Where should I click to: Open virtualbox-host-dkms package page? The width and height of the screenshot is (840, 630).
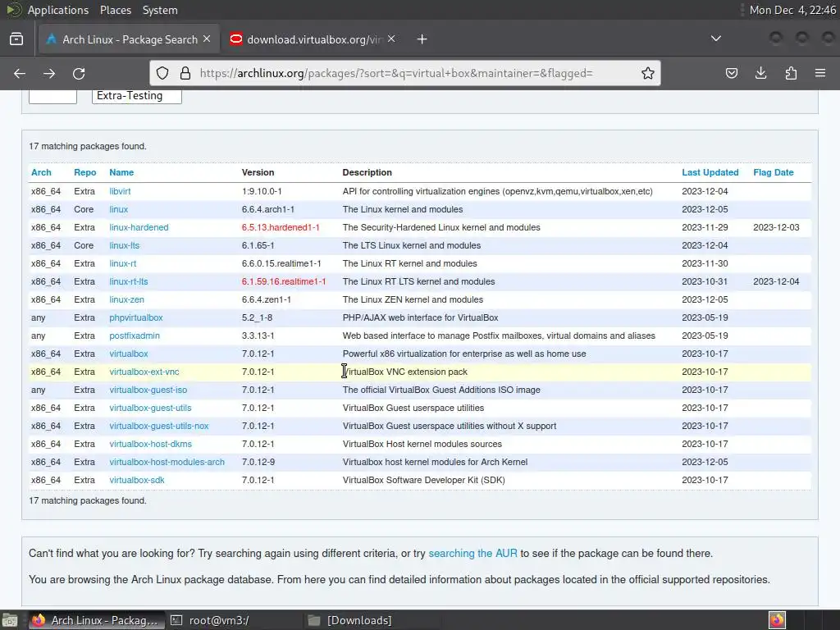151,444
